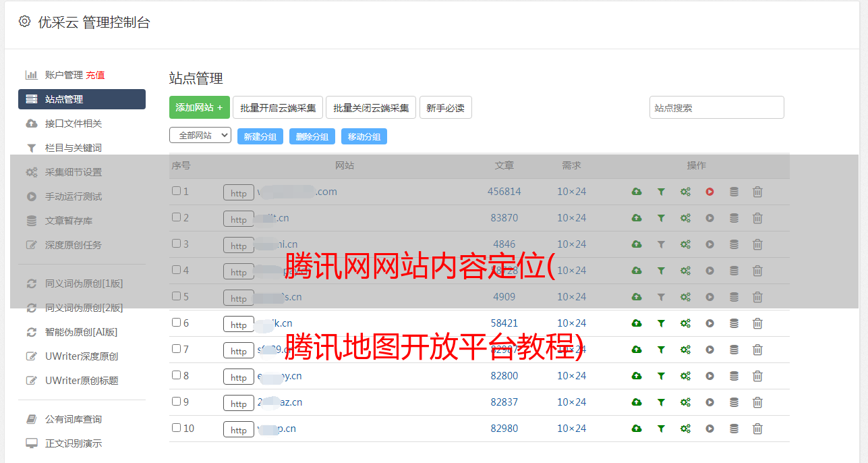Click the cloud upload icon in row 6
The width and height of the screenshot is (868, 463).
point(637,323)
